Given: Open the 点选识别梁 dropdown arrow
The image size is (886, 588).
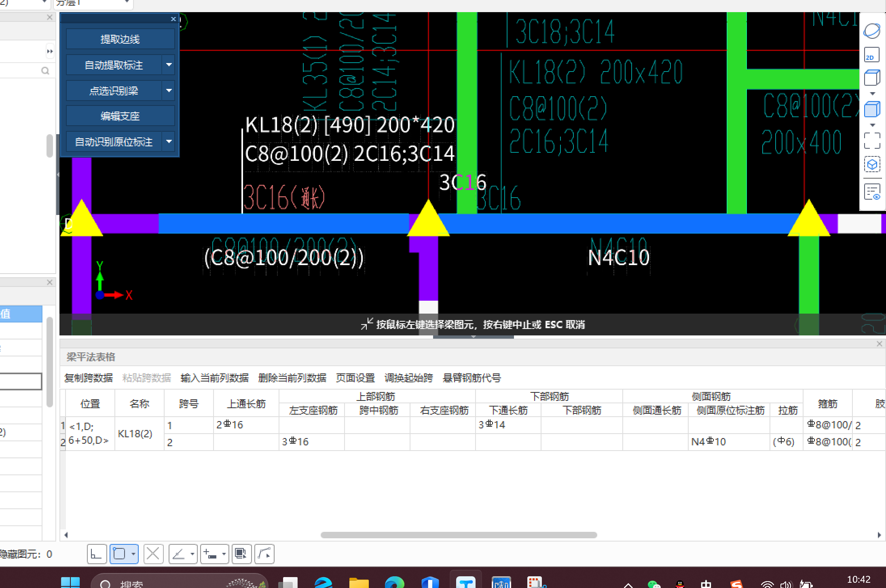Looking at the screenshot, I should [169, 91].
